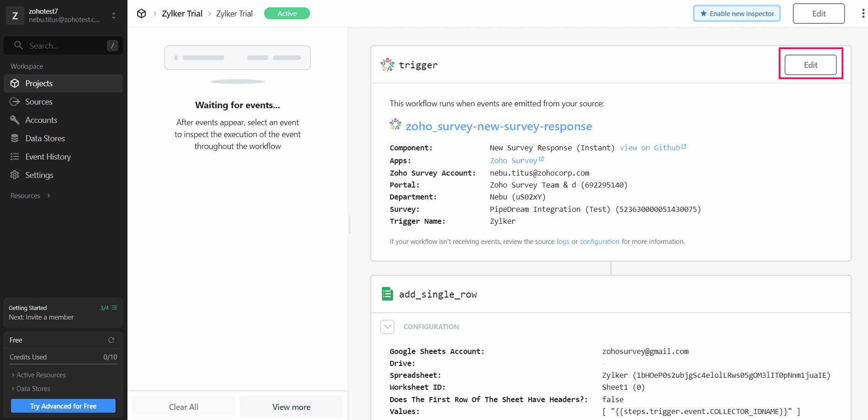Image resolution: width=868 pixels, height=420 pixels.
Task: Click the Nebu (uS02xY) department value
Action: (518, 197)
